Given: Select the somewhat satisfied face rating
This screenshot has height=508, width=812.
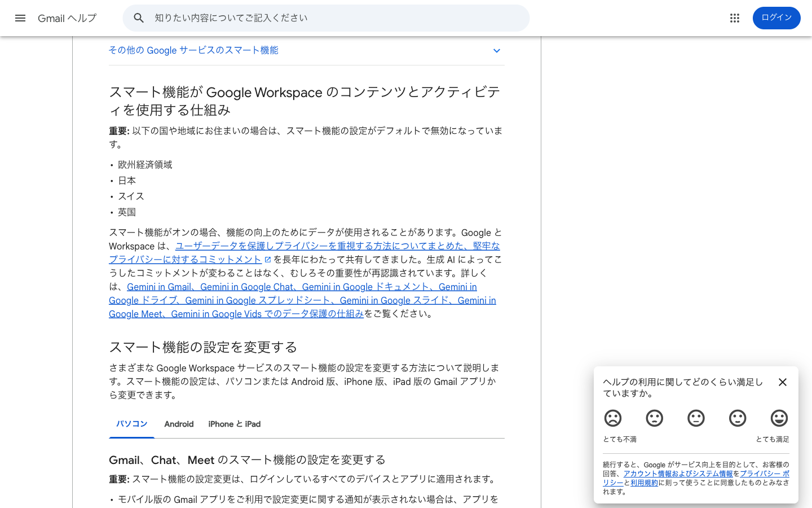Looking at the screenshot, I should tap(738, 418).
